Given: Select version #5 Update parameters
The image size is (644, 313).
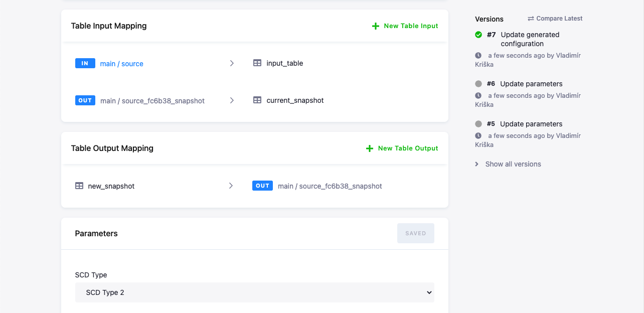Looking at the screenshot, I should pos(525,124).
